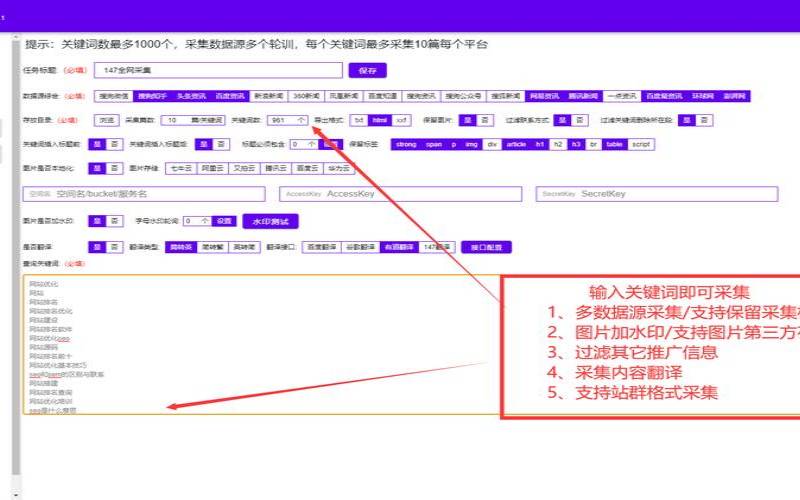Toggle the strong tag in preserved tags

406,144
